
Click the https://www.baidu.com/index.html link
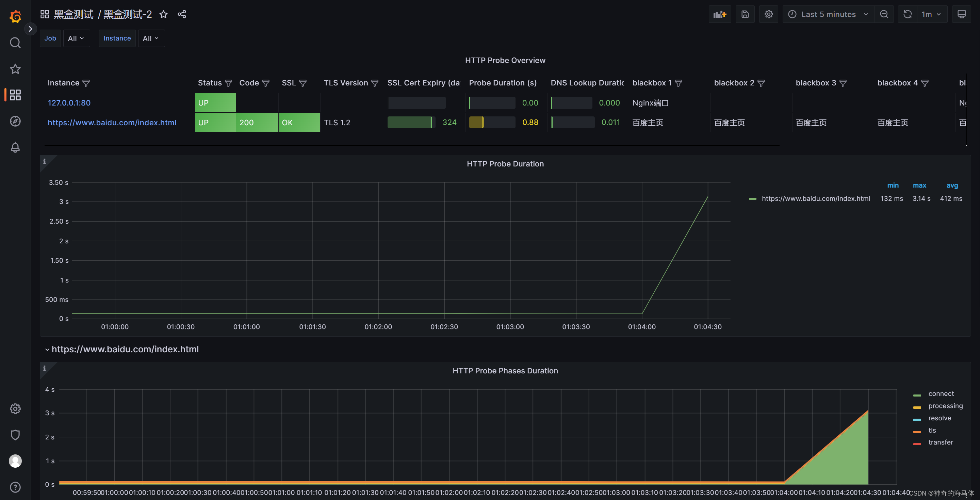tap(112, 123)
